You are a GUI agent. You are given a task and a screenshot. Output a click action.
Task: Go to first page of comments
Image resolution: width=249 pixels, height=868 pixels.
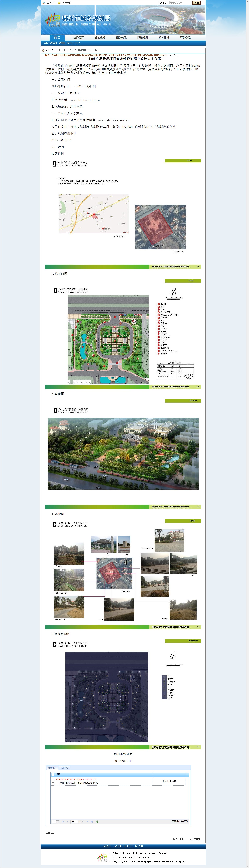click(x=63, y=822)
